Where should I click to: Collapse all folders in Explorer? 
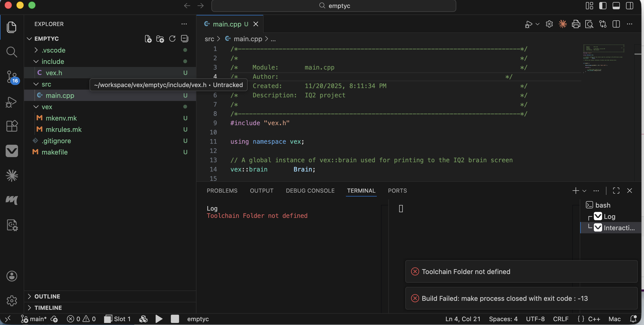coord(185,39)
